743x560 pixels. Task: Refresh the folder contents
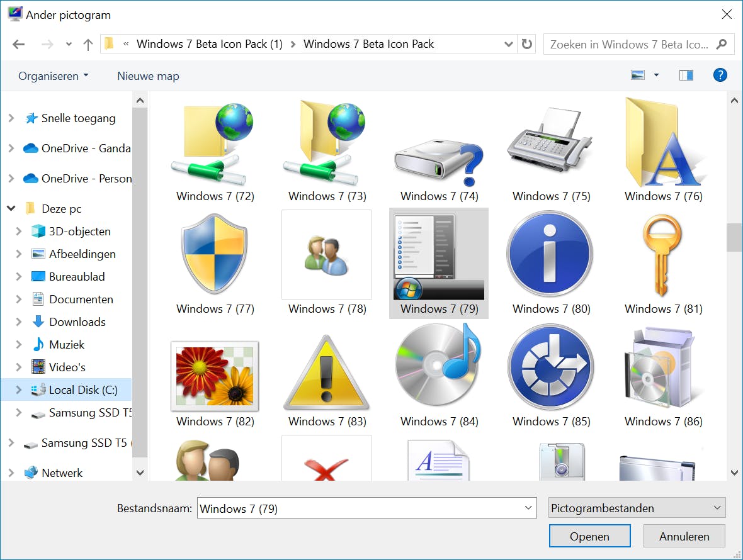[x=526, y=44]
